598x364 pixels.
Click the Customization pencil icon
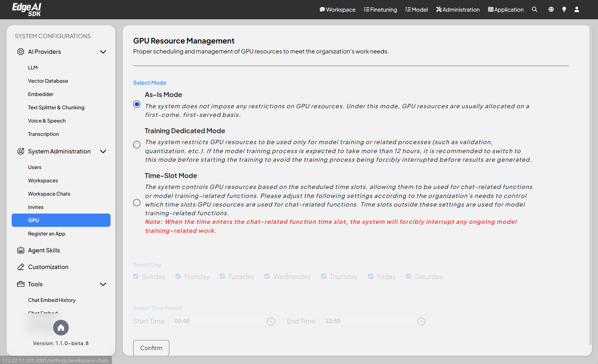point(21,267)
